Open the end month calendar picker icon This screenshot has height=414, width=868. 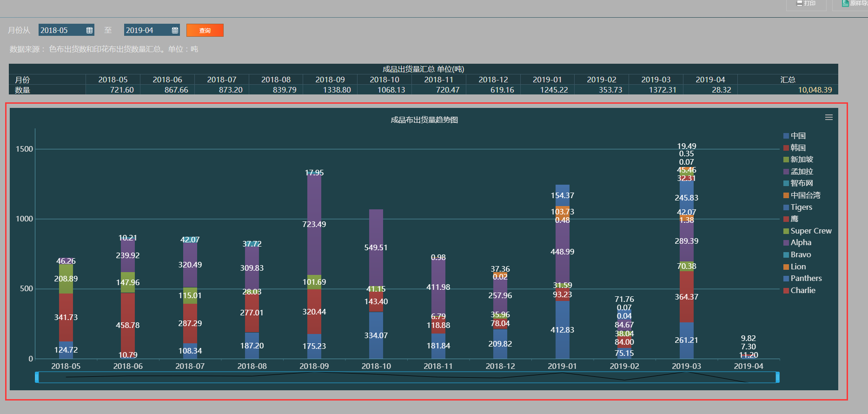[175, 30]
